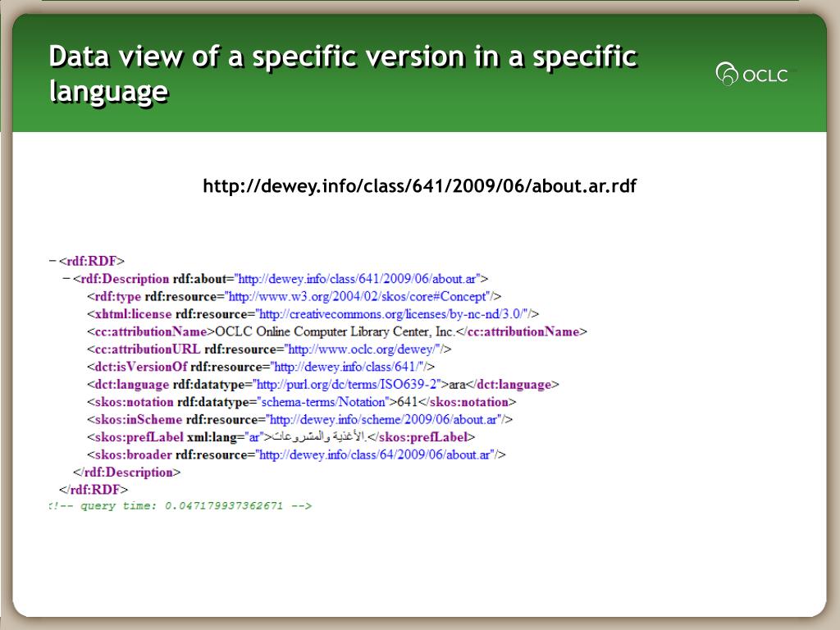Click the OCLC logo in the header

coord(753,74)
